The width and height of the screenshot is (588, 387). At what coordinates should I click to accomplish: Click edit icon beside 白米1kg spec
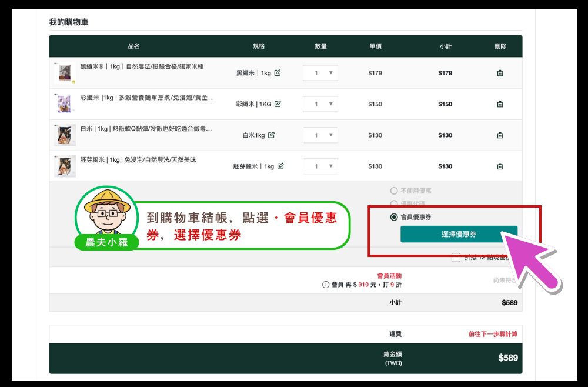(271, 135)
